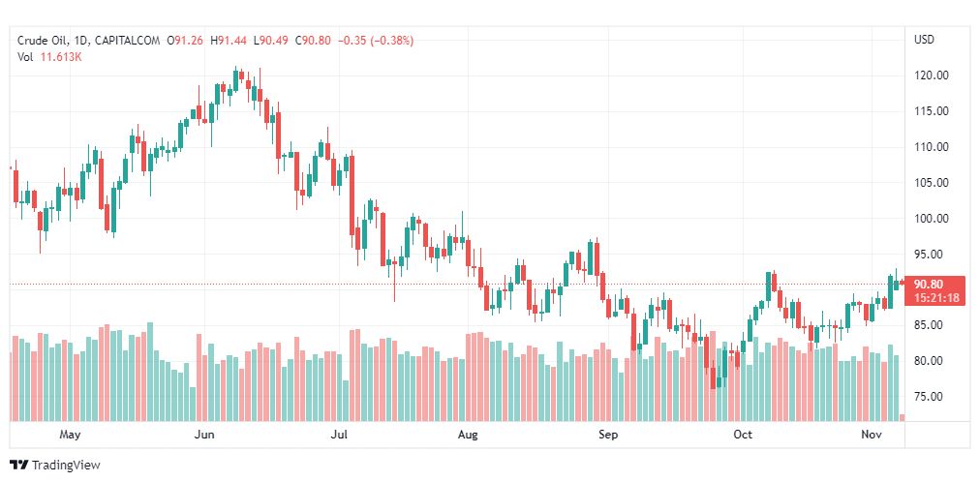Click the May marker on time axis
This screenshot has width=980, height=482.
click(69, 436)
